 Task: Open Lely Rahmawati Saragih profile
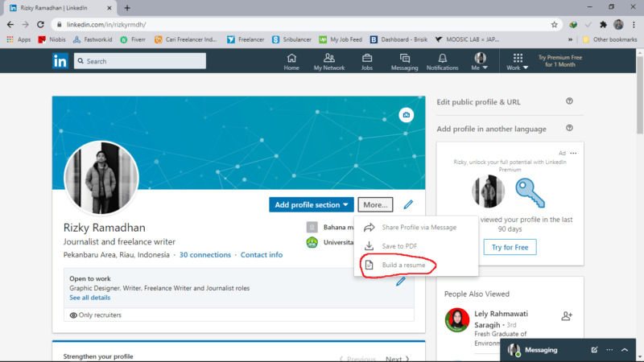point(501,319)
